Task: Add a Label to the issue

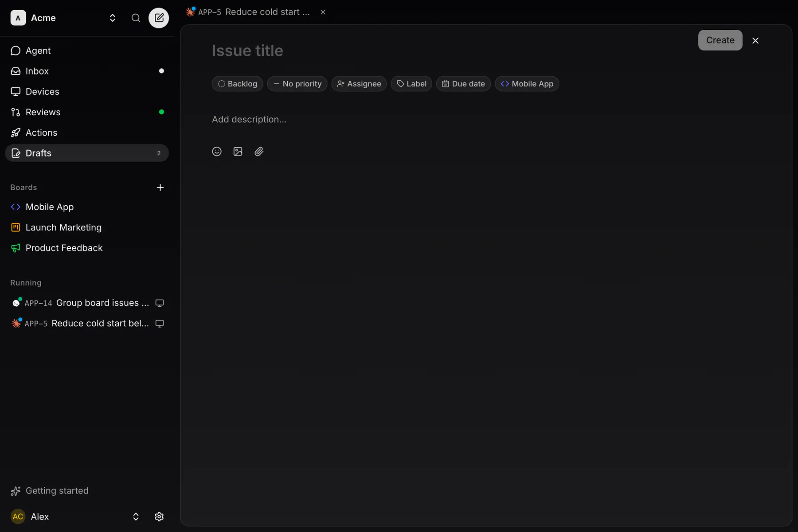Action: tap(411, 84)
